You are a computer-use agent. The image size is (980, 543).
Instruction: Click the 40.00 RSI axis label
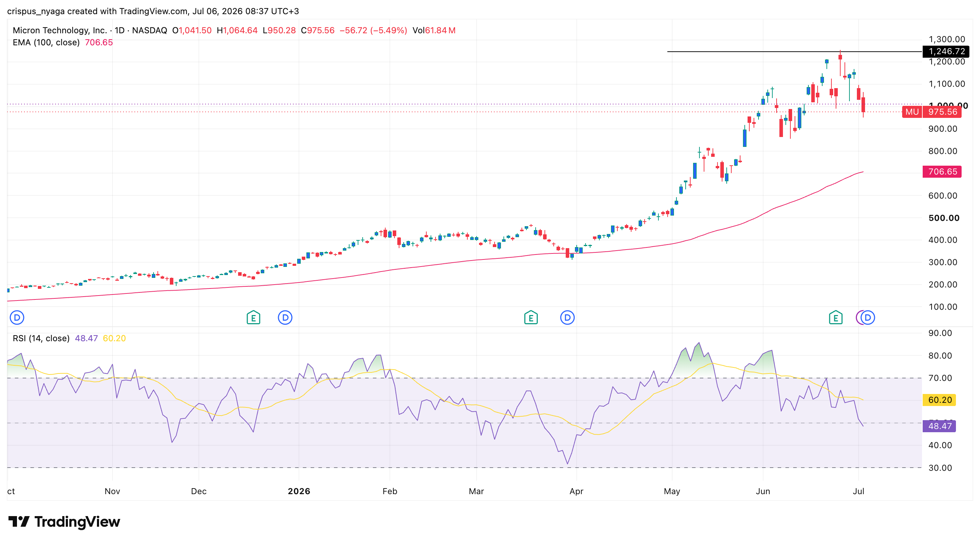tap(940, 445)
